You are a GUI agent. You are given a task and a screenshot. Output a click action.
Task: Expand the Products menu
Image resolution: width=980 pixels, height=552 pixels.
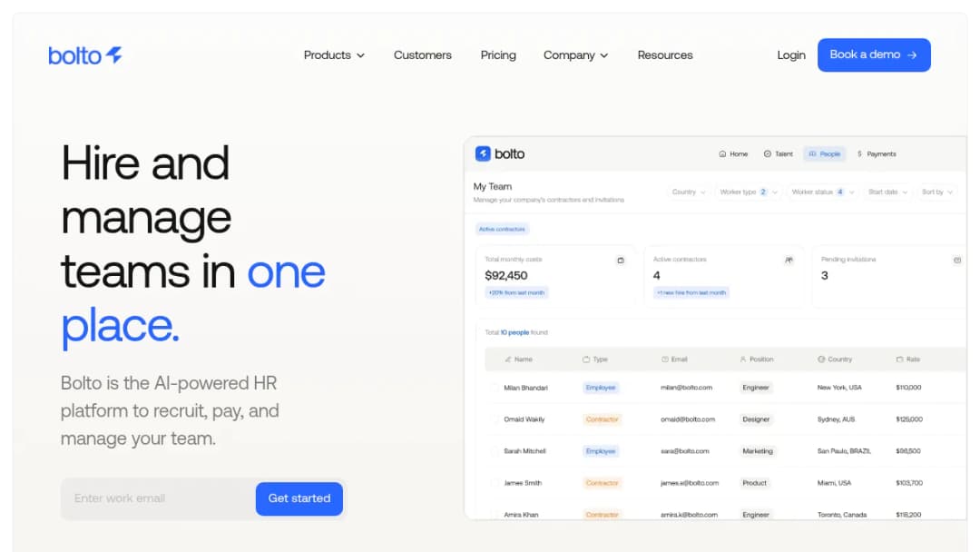coord(334,55)
